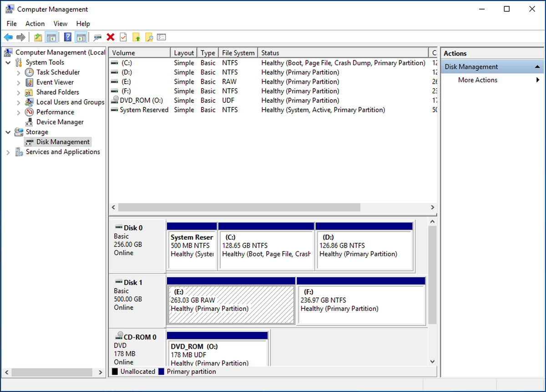Screen dimensions: 546x392
Task: Click the Up one level folder icon
Action: [38, 37]
